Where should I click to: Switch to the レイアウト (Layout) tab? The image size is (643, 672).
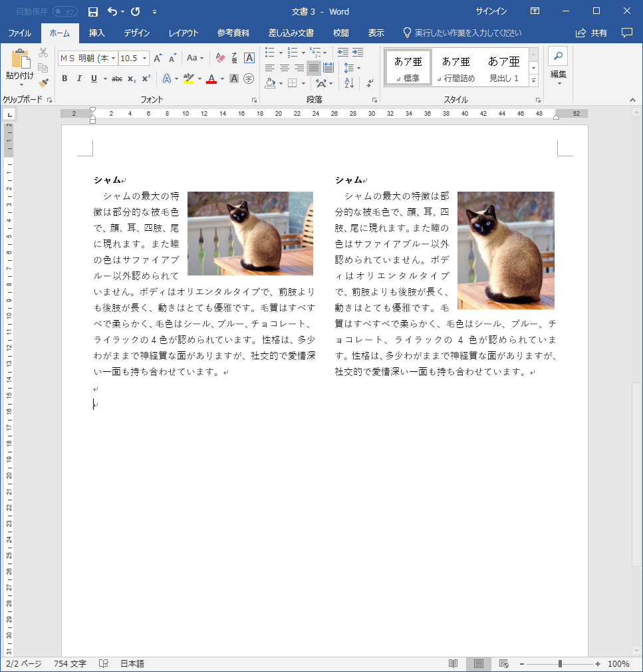tap(184, 33)
